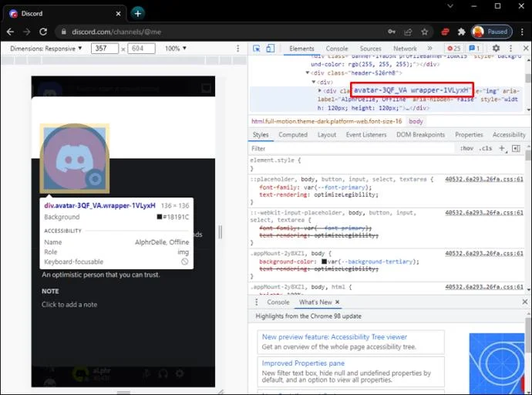Bookmark this page with the star
This screenshot has width=532, height=395.
point(425,32)
